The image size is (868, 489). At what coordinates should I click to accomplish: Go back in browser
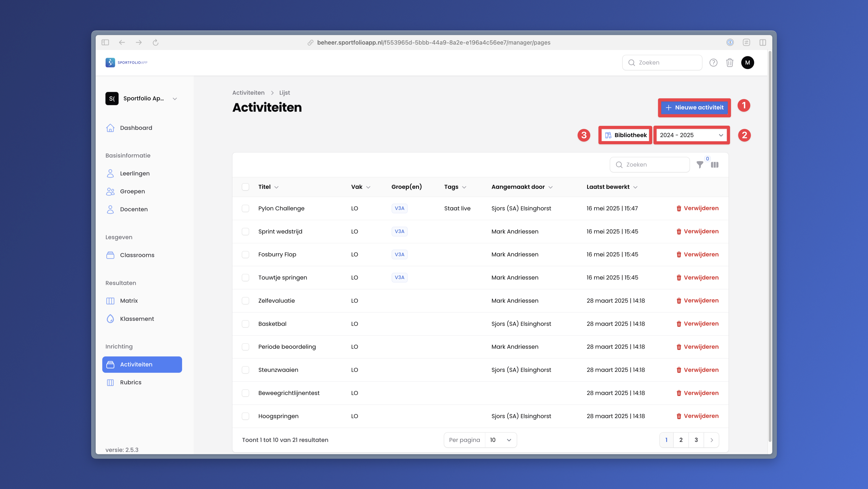(122, 42)
